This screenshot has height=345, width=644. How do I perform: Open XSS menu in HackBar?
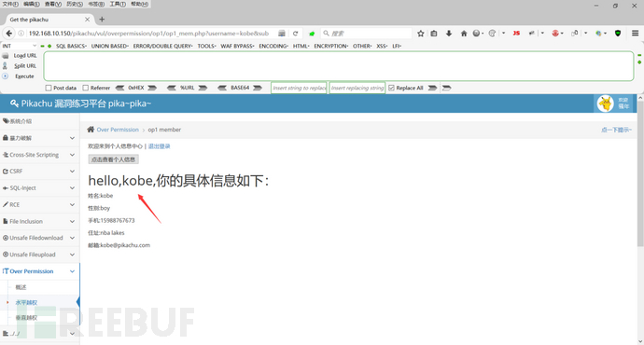coord(382,46)
